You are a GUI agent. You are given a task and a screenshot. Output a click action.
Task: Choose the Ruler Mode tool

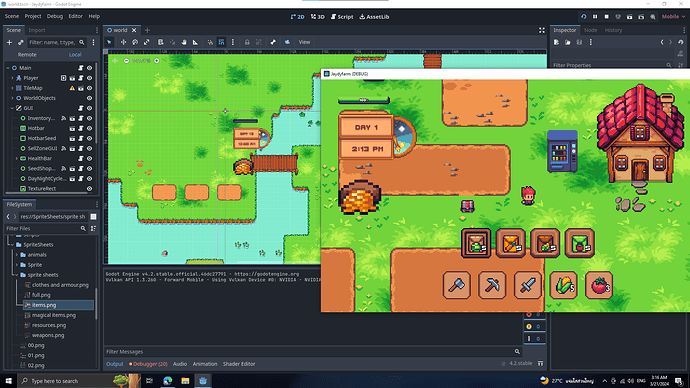pyautogui.click(x=195, y=42)
